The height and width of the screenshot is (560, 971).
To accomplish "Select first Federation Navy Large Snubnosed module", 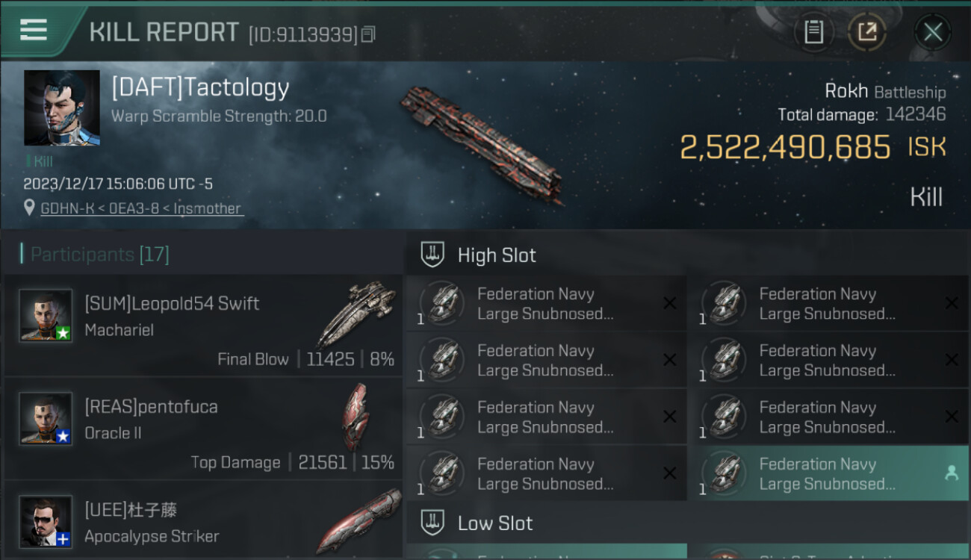I will pos(545,304).
